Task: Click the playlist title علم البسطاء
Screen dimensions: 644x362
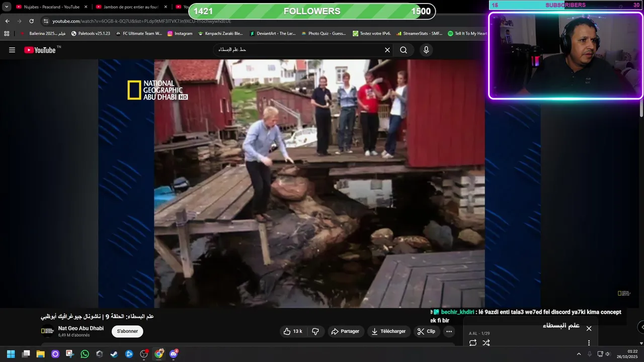Action: tap(561, 326)
